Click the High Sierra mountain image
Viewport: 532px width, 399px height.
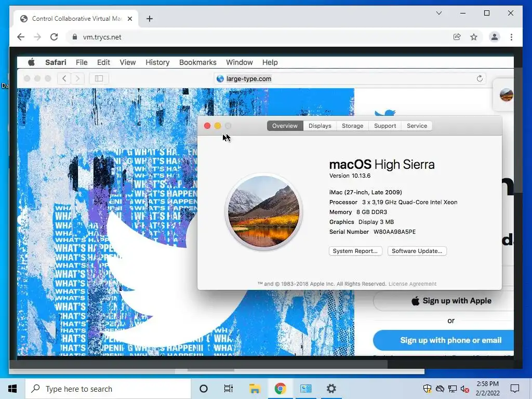(263, 211)
